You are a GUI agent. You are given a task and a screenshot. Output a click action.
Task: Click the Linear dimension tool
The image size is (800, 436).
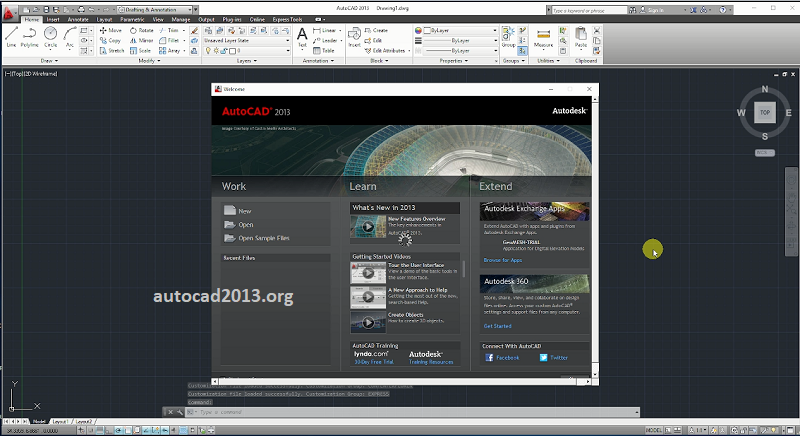(324, 30)
